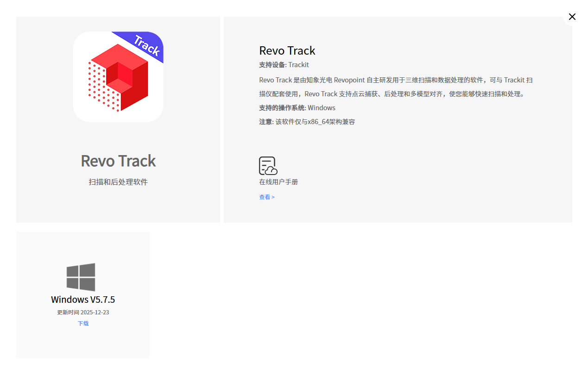Click the red dotted pattern on logo
The image size is (588, 375).
pyautogui.click(x=102, y=87)
